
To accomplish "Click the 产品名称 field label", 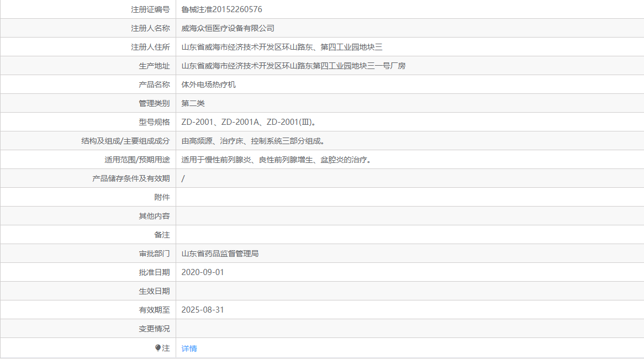I will pyautogui.click(x=154, y=85).
